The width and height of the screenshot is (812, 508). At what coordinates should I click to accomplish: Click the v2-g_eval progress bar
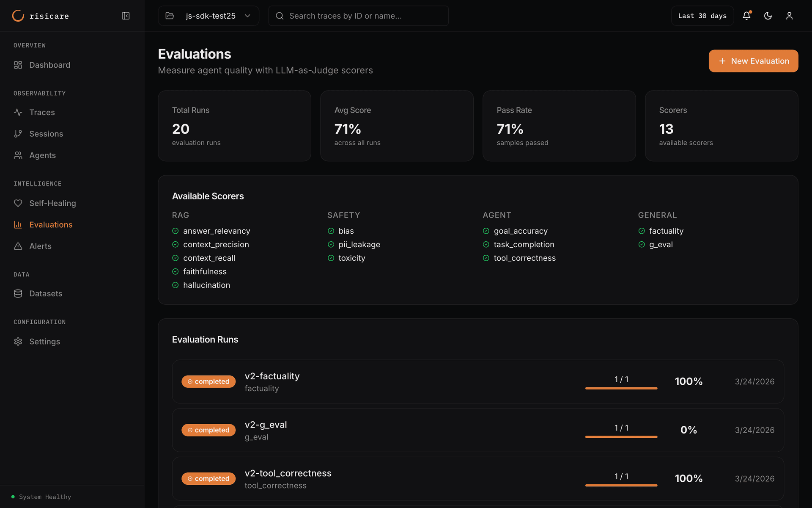(621, 436)
